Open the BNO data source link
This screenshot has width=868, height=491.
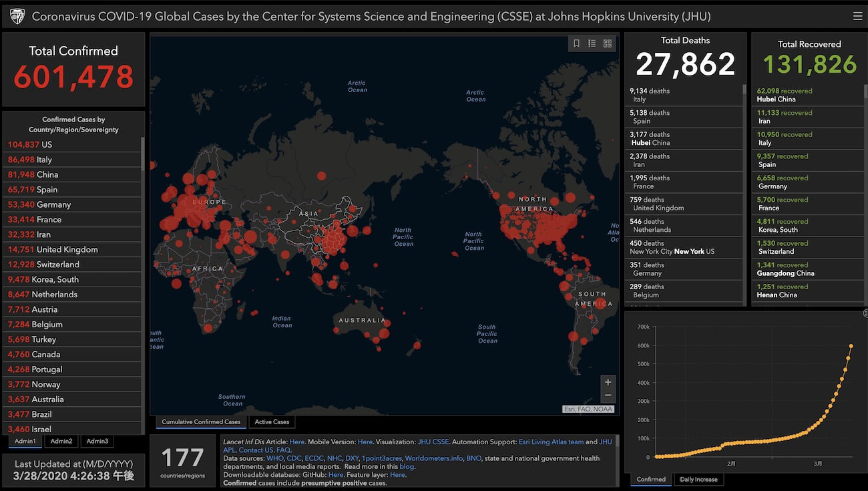473,458
